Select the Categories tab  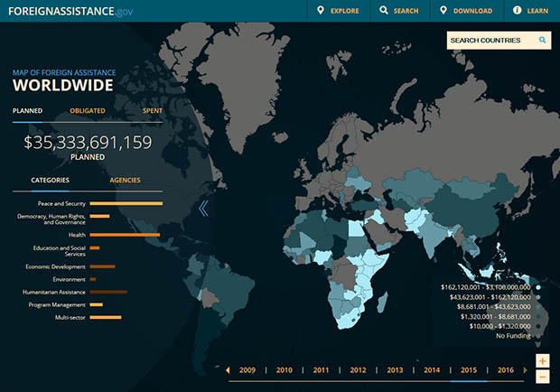(x=50, y=180)
